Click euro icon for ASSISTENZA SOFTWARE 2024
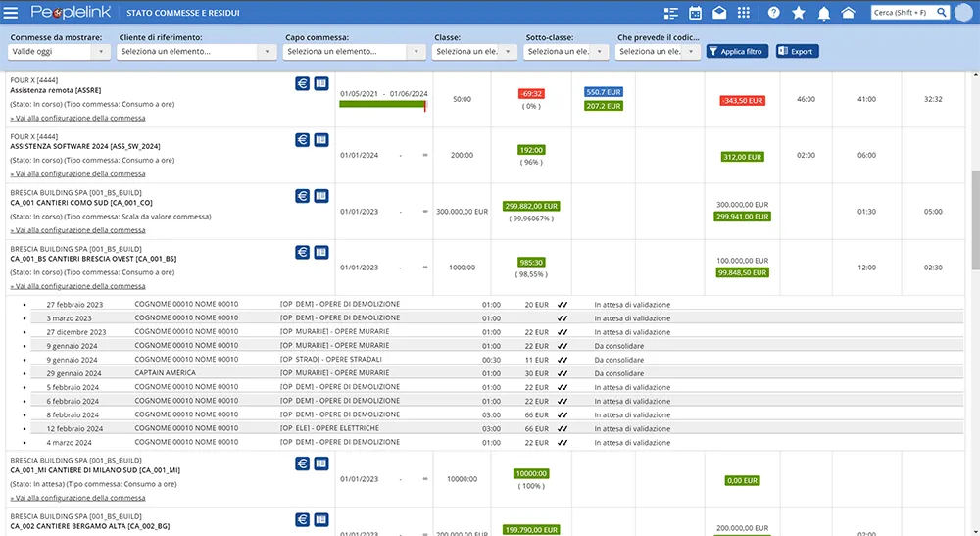Image resolution: width=980 pixels, height=536 pixels. tap(303, 140)
